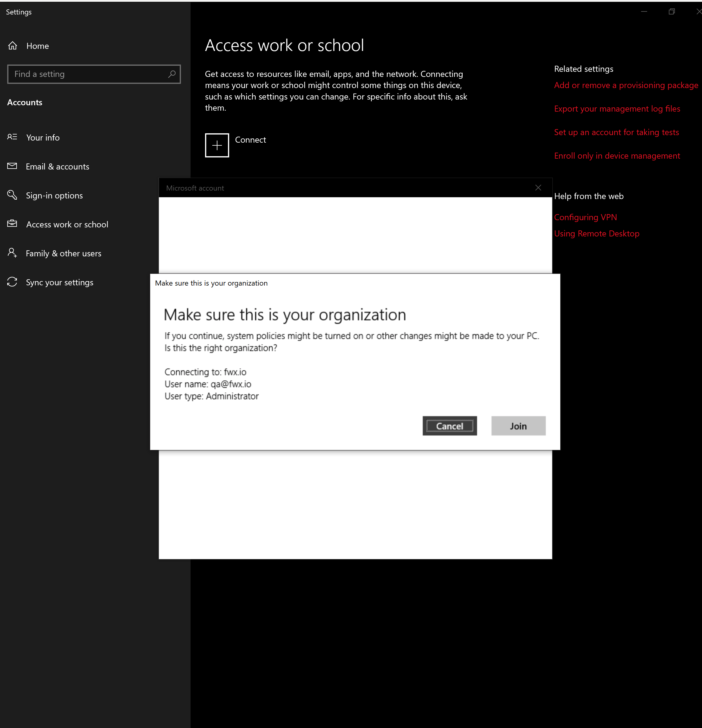
Task: Open Enroll only in device management
Action: point(617,156)
